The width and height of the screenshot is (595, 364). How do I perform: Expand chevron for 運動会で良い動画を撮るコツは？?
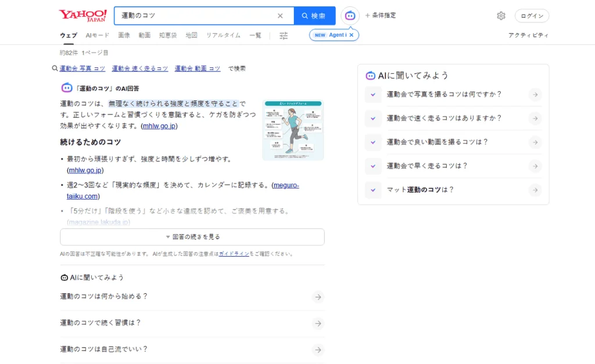pos(373,142)
